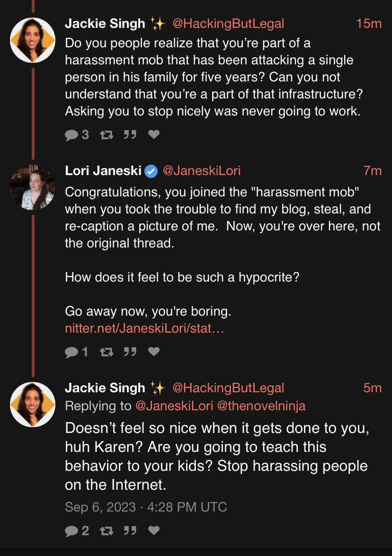The width and height of the screenshot is (392, 556).
Task: Open replies on Jackie Singh's 15m tweet
Action: tap(77, 135)
